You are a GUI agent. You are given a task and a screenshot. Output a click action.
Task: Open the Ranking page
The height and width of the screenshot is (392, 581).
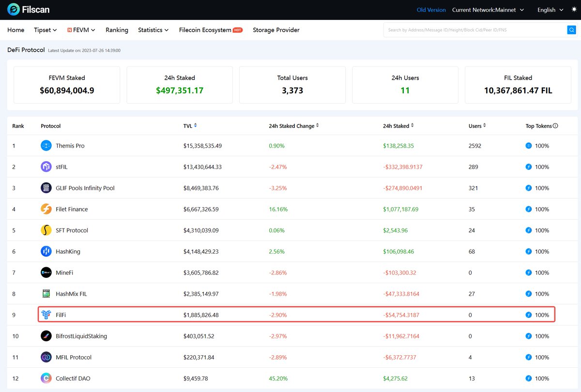[117, 30]
